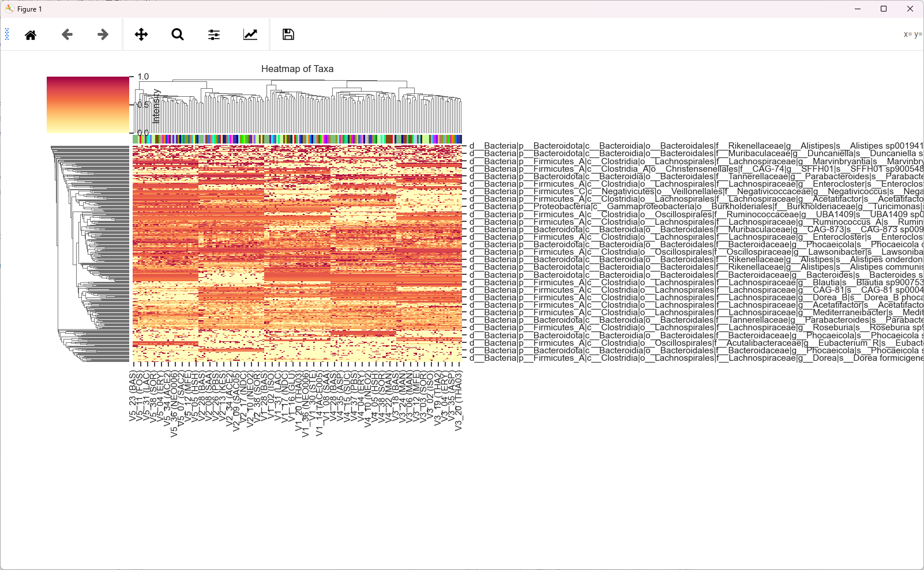Click the Muribaculaceae 'Duncaniella' row label
This screenshot has height=570, width=924.
[x=696, y=153]
